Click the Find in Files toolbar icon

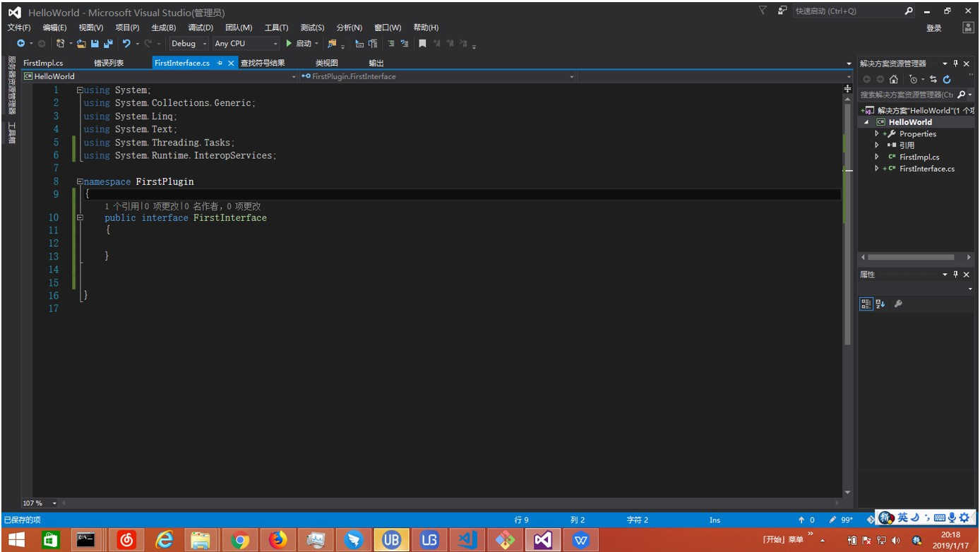click(332, 44)
